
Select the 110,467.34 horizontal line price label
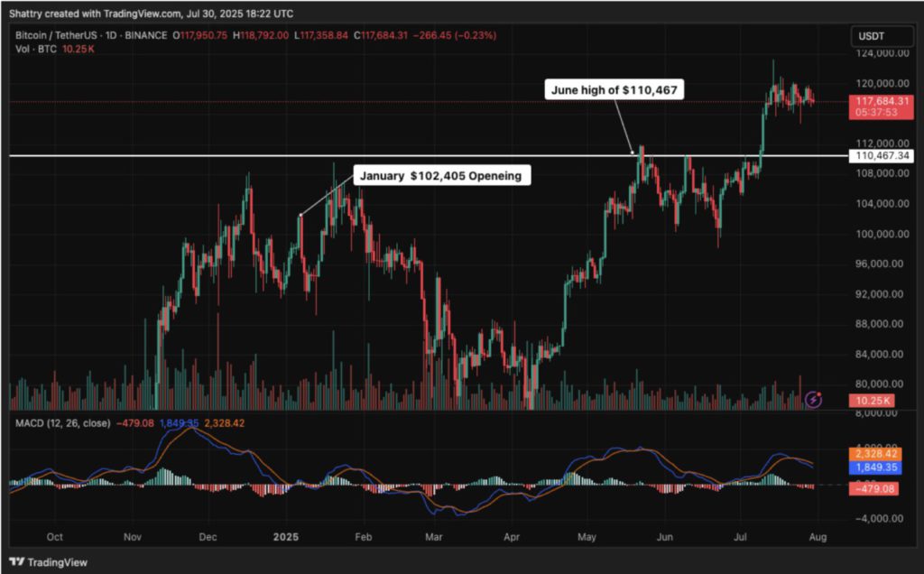point(880,156)
